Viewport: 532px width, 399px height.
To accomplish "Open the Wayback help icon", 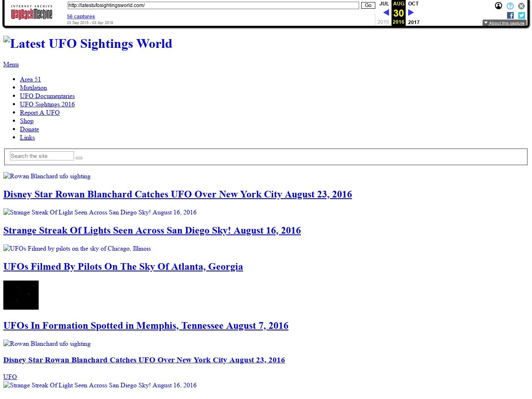I will [510, 6].
